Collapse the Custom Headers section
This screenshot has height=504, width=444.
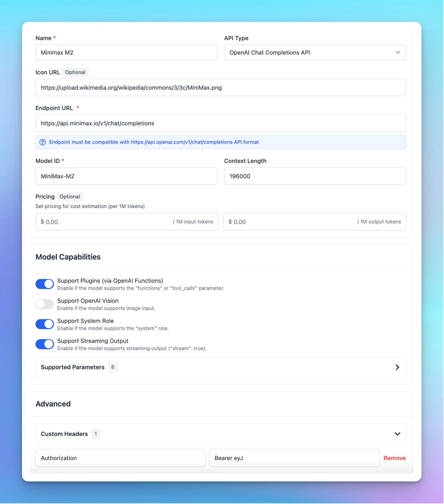[221, 434]
